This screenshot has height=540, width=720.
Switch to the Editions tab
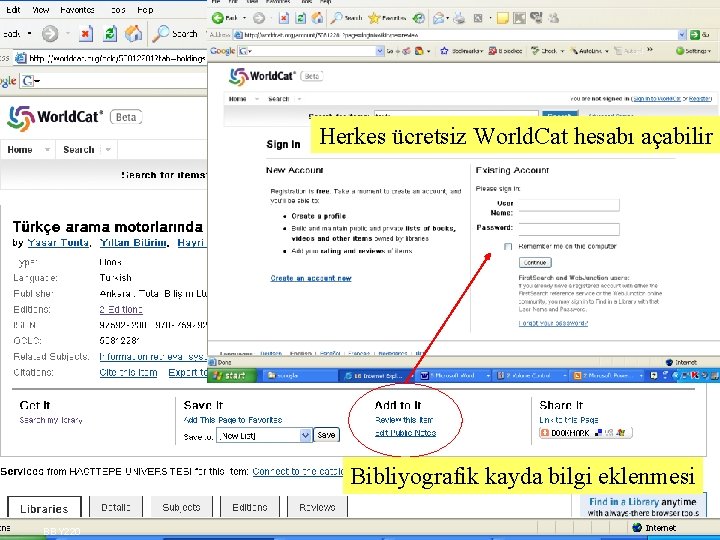coord(249,507)
